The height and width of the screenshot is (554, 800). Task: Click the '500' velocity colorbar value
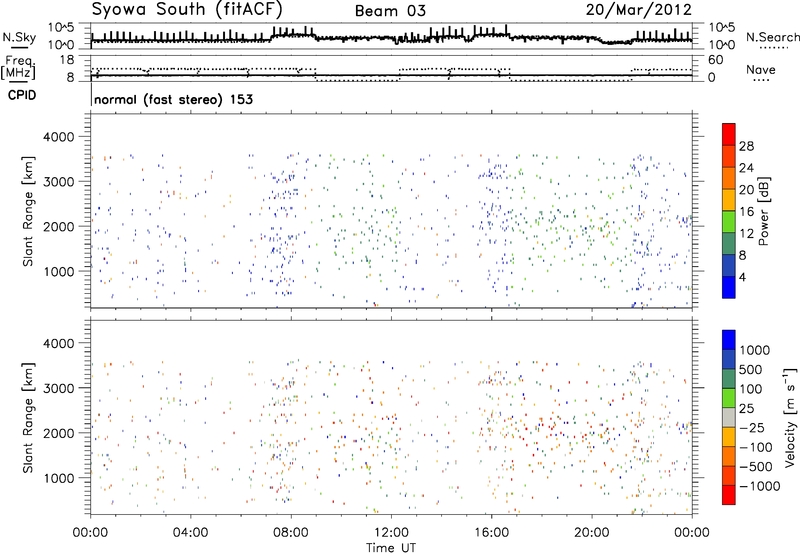(751, 370)
